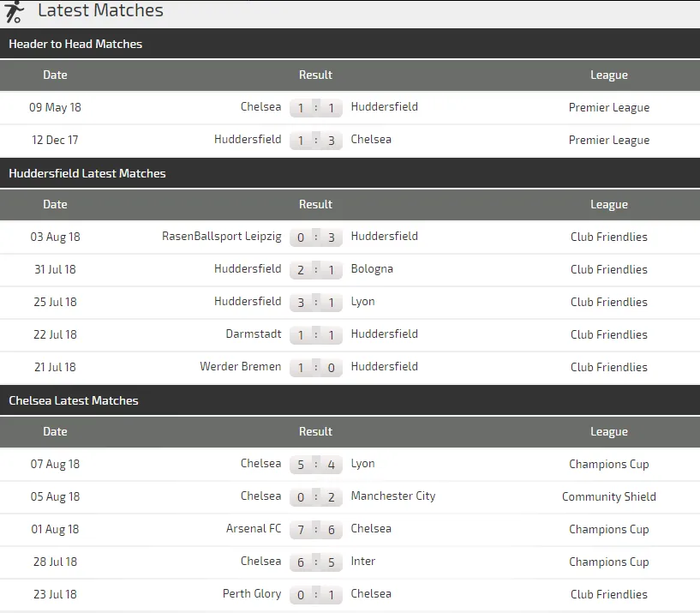Screen dimensions: 700x613
Task: Open RasenBallsport Leipzig team link
Action: coord(221,237)
